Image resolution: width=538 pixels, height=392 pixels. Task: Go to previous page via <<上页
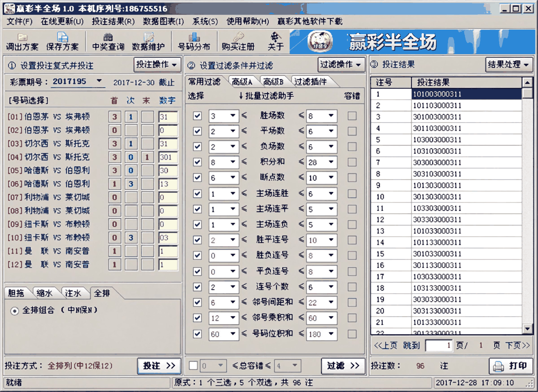point(386,345)
